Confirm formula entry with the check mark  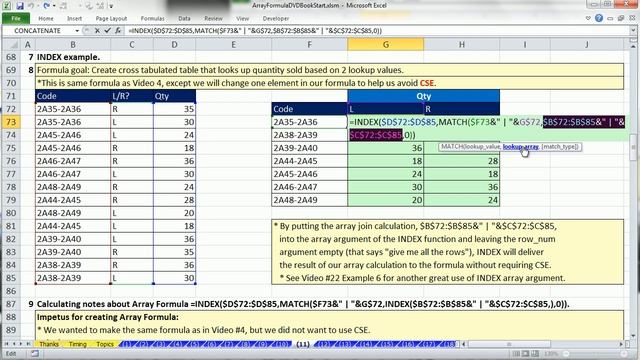(107, 31)
